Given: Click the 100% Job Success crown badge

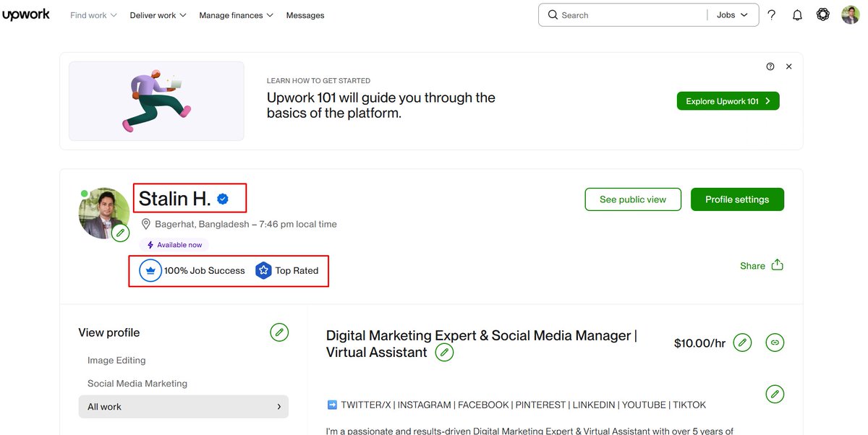Looking at the screenshot, I should point(150,270).
